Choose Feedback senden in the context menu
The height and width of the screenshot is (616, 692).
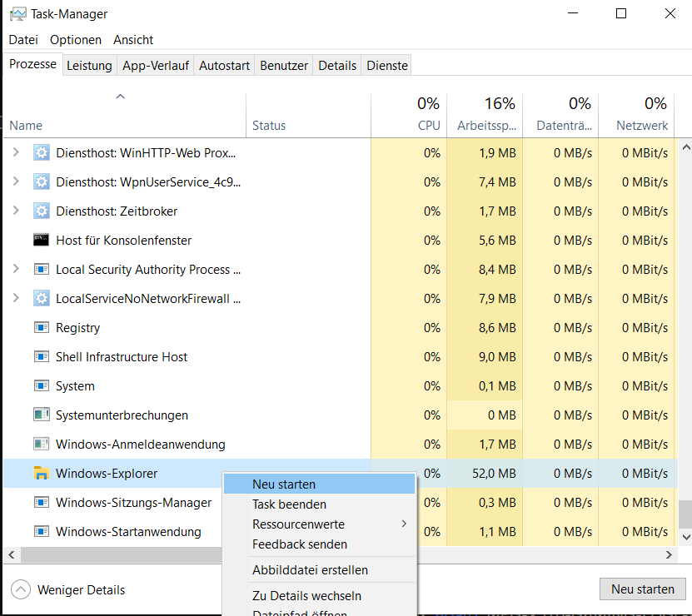click(x=320, y=544)
